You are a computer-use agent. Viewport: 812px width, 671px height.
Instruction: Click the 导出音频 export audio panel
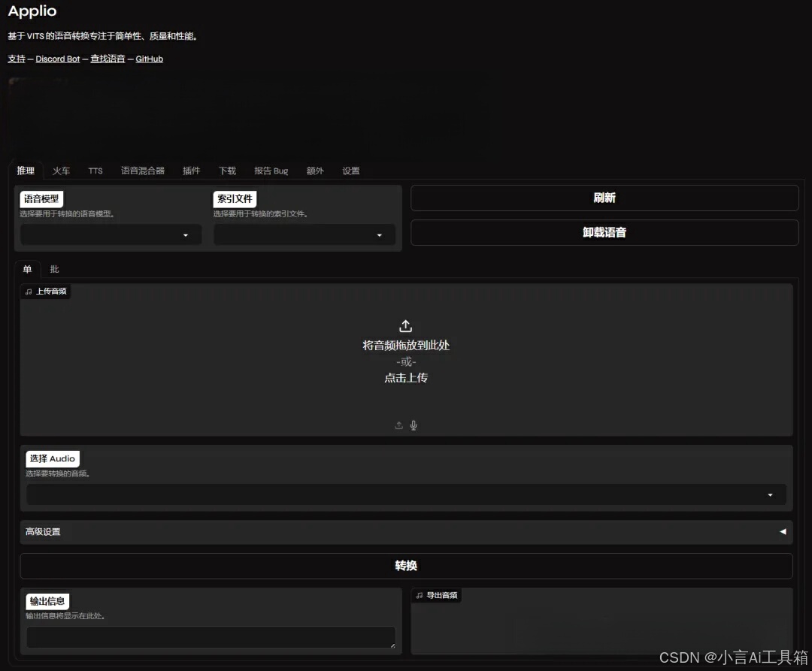pos(601,621)
